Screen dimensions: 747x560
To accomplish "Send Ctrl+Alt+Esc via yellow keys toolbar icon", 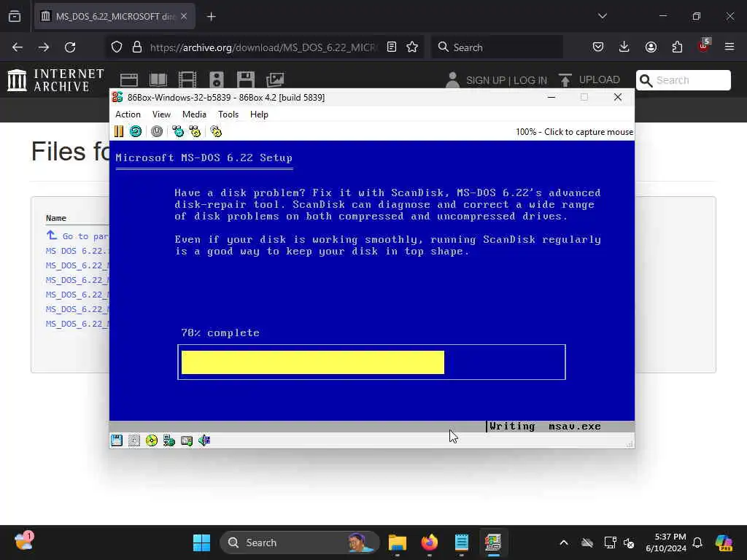I will pos(195,131).
